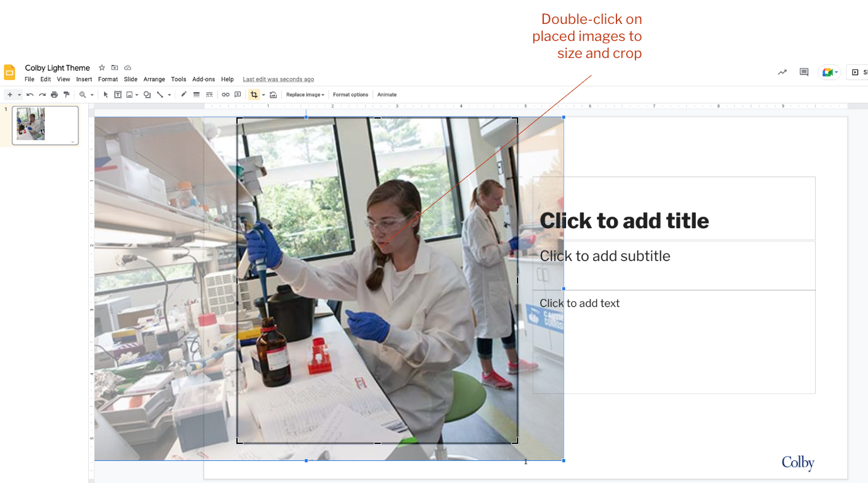Open the View menu
Screen dimensions: 868x483
(64, 79)
